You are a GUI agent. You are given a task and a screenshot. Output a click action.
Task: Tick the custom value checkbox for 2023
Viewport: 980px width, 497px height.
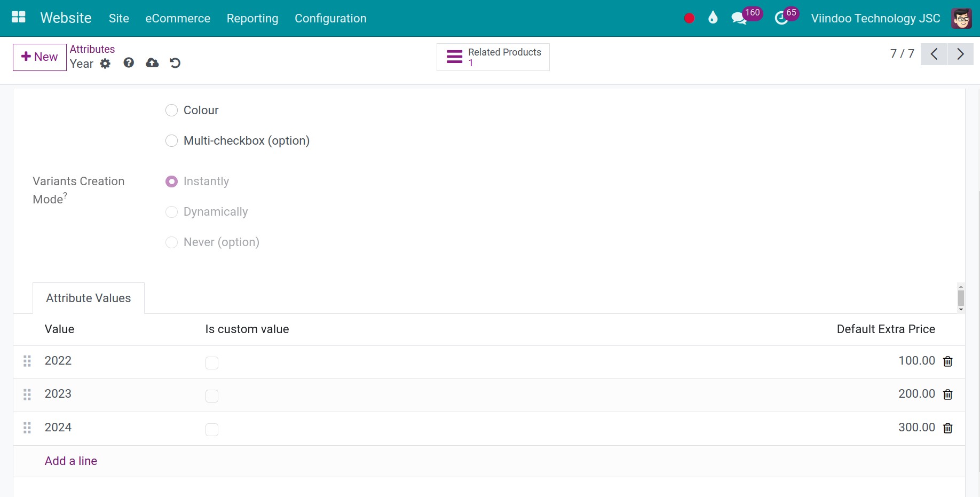(x=212, y=396)
